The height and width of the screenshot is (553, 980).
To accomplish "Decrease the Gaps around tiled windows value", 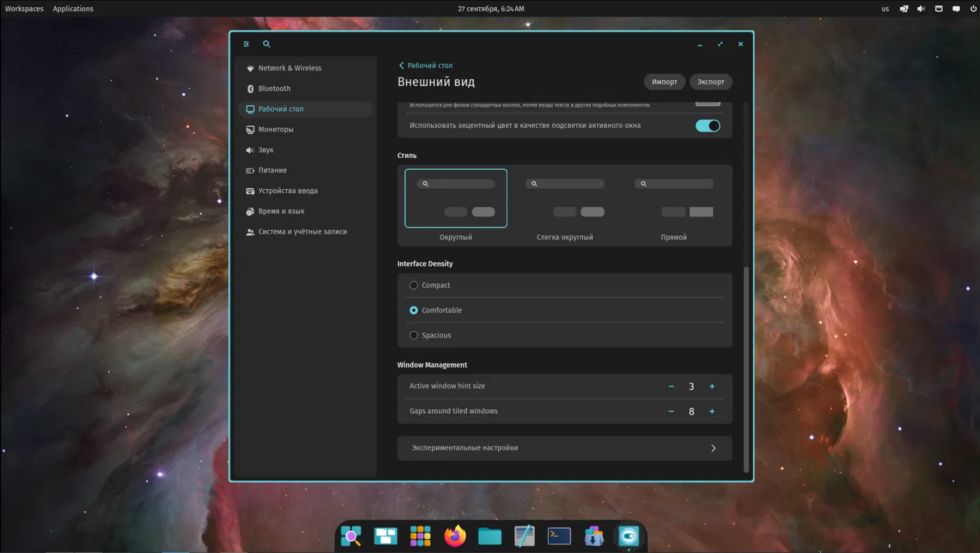I will point(671,411).
